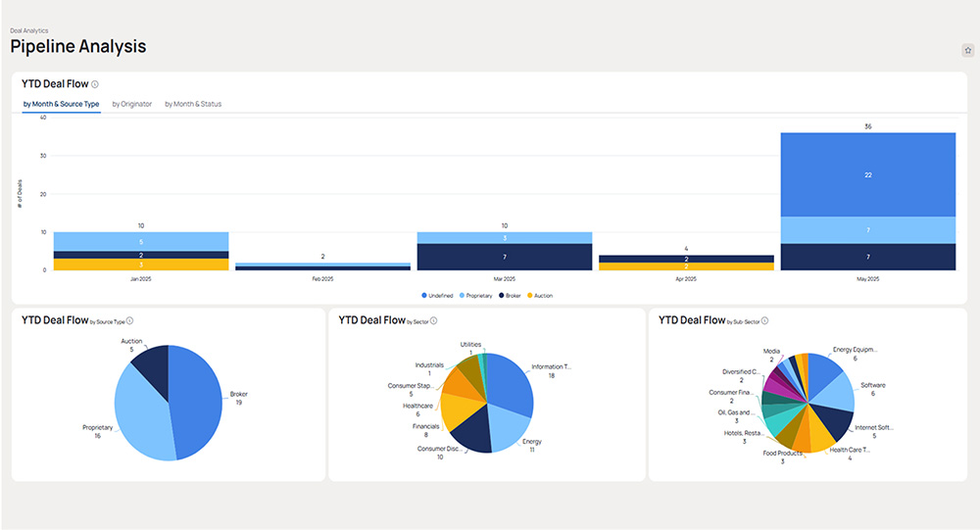Select the 'by Month & Source Type' tab

pyautogui.click(x=61, y=104)
